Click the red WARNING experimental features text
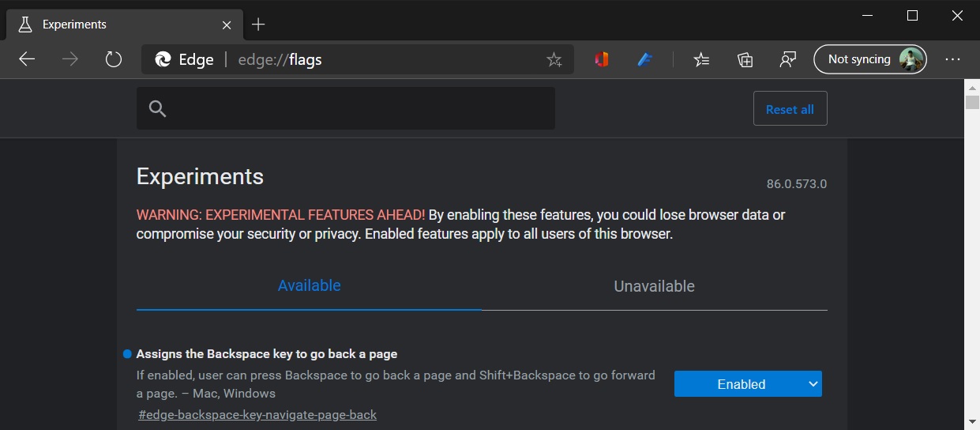 (x=280, y=215)
